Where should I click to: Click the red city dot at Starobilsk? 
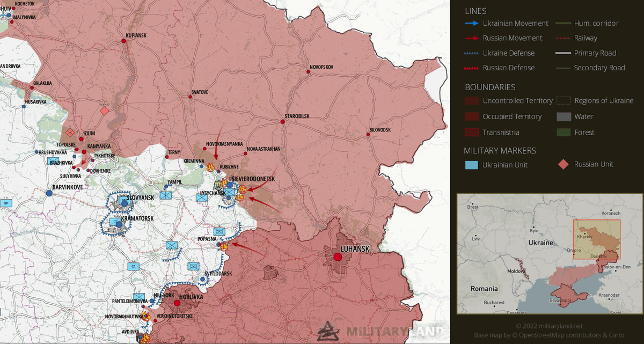283,122
